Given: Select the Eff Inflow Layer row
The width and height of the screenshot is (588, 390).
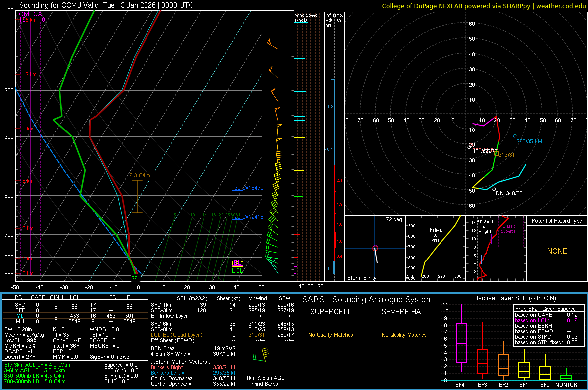Looking at the screenshot, I should click(x=222, y=316).
